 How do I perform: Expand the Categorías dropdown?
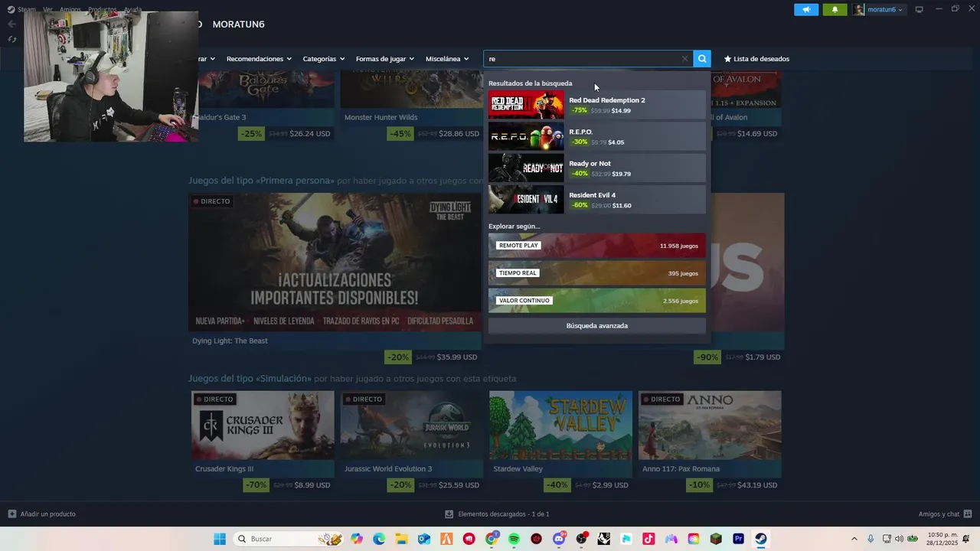(323, 59)
